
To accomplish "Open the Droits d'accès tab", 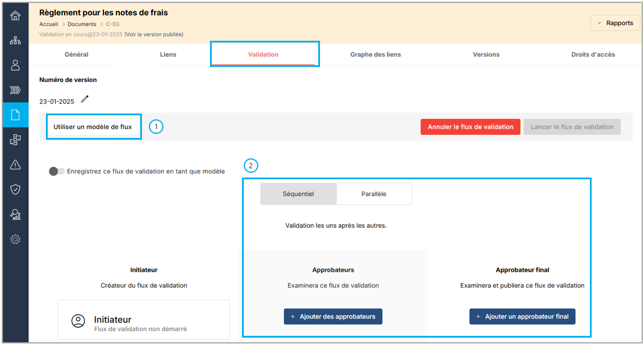I will point(593,55).
